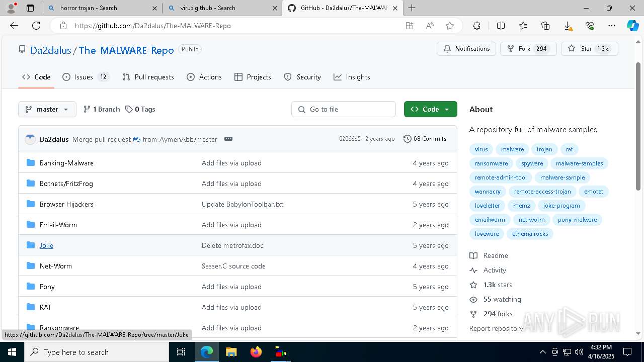The height and width of the screenshot is (362, 644).
Task: Open browser essentials heart icon
Action: pos(590,26)
